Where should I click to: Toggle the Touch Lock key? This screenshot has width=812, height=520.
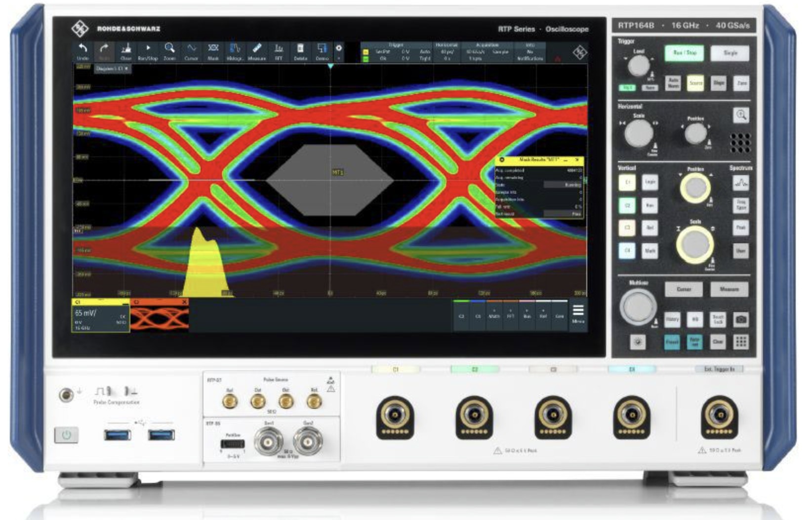pyautogui.click(x=718, y=319)
